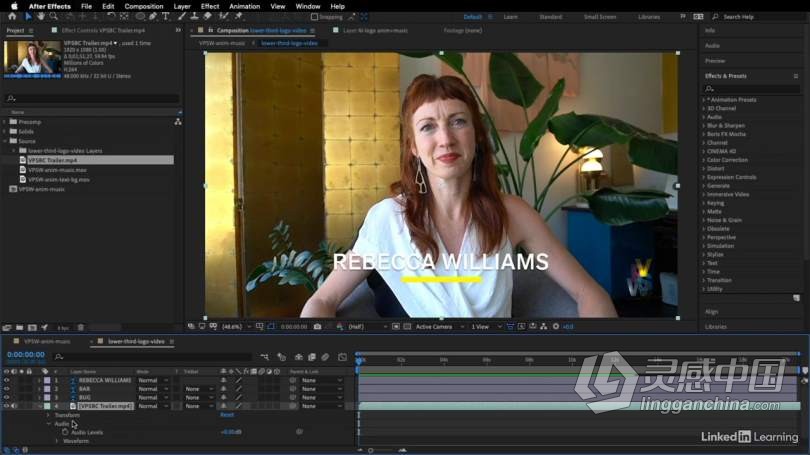Open the Layer menu
This screenshot has height=455, width=810.
(182, 6)
